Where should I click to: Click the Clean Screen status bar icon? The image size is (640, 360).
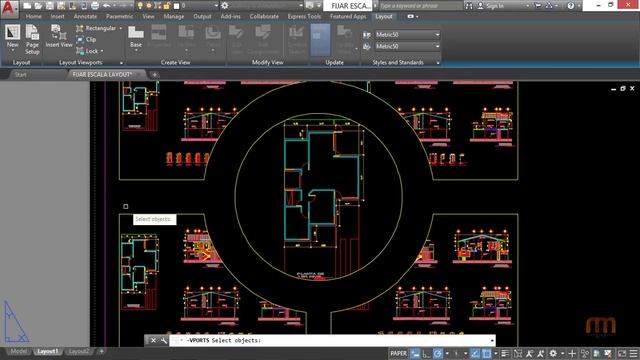(622, 353)
